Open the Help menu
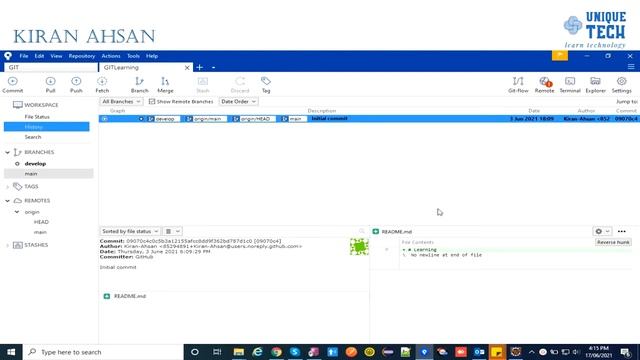Viewport: 640px width, 360px height. click(x=152, y=56)
